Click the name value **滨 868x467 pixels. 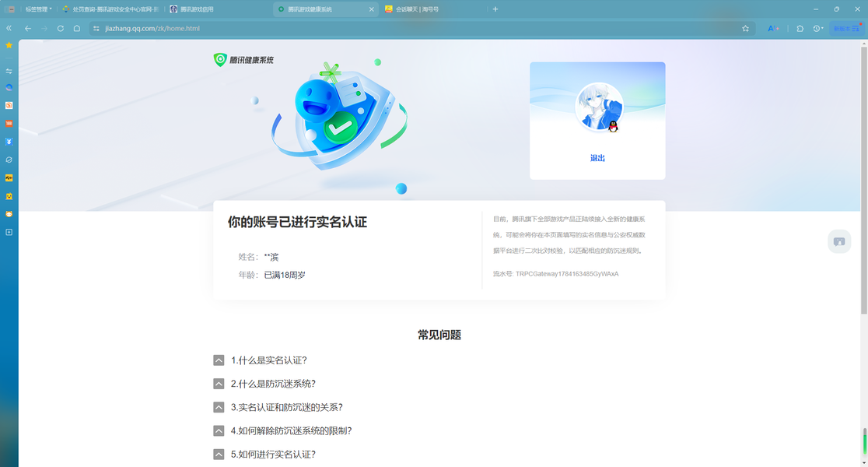coord(271,257)
